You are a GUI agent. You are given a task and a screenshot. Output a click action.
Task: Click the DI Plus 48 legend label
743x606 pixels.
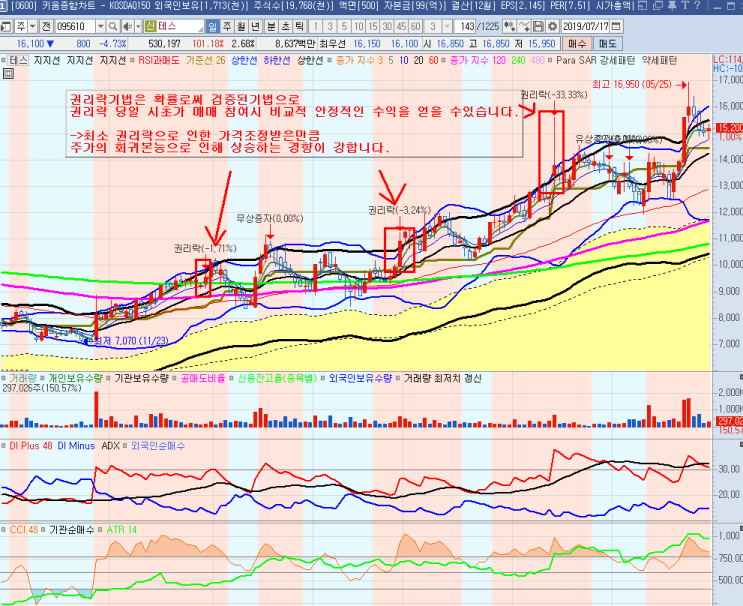point(31,446)
